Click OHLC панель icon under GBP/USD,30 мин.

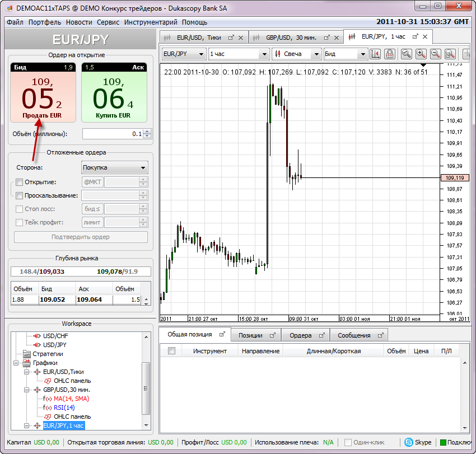(x=48, y=416)
